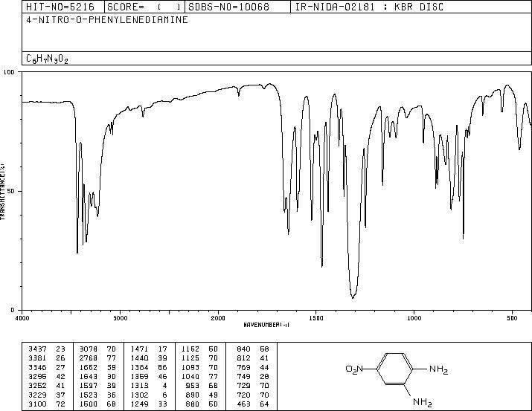
Task: Click transmittance value 4 beside 1313
Action: 164,386
